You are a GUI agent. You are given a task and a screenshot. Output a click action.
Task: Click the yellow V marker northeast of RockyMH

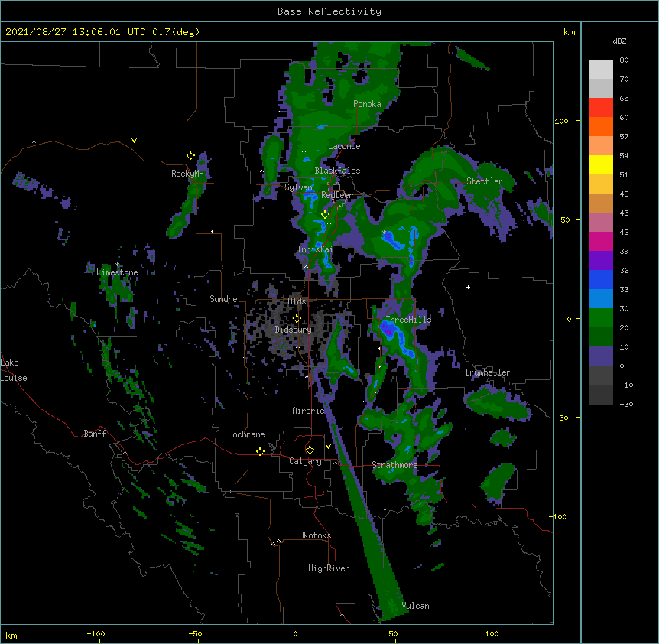pyautogui.click(x=134, y=141)
